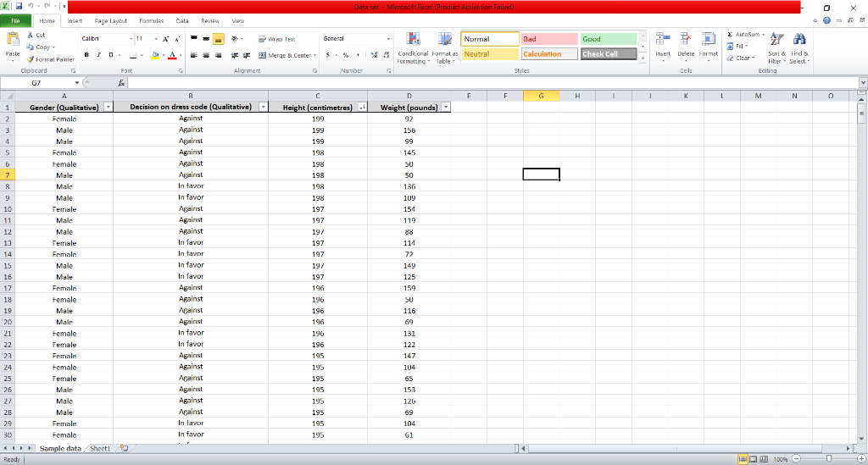Open Gender column filter dropdown
The height and width of the screenshot is (465, 868).
(x=108, y=107)
